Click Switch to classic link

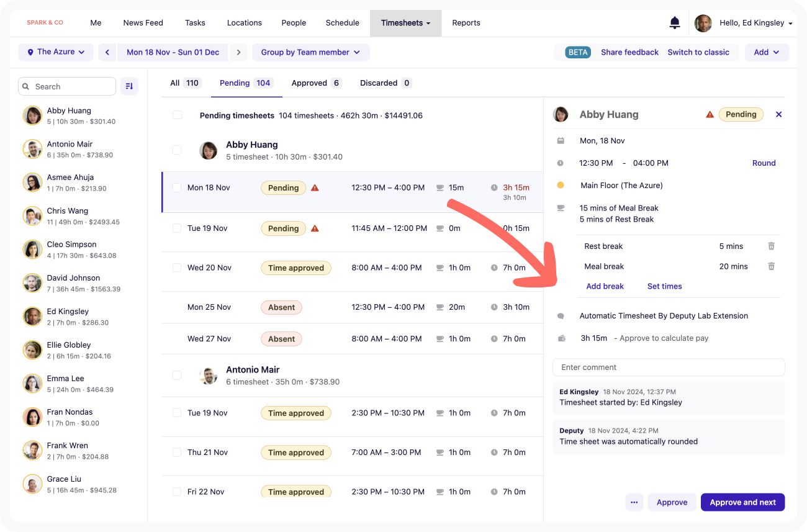pos(698,52)
